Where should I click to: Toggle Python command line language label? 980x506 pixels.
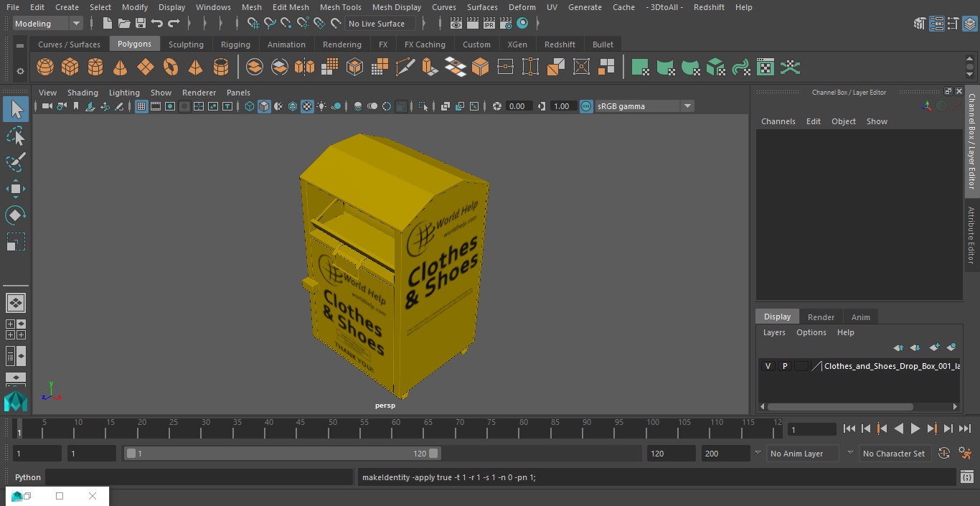[x=28, y=477]
